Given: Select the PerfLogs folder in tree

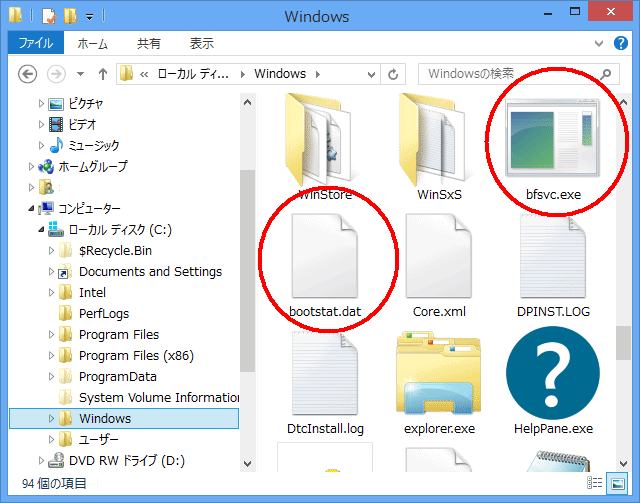Looking at the screenshot, I should (x=104, y=314).
